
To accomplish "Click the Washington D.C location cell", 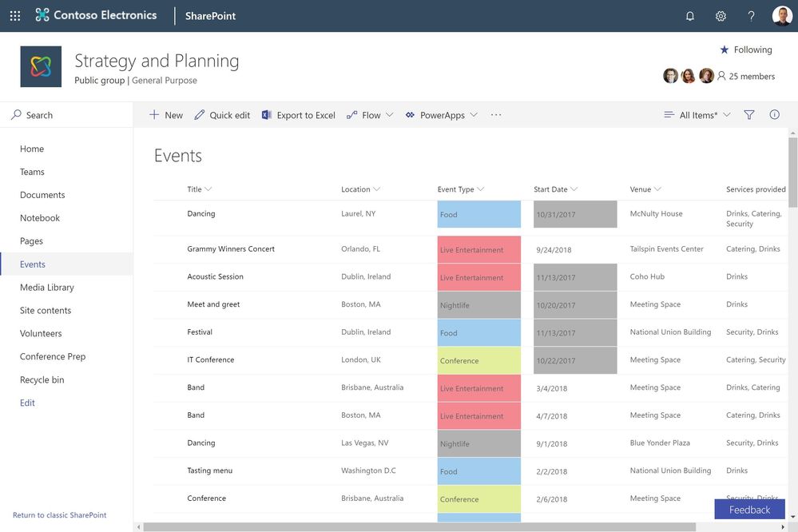I will coord(368,470).
